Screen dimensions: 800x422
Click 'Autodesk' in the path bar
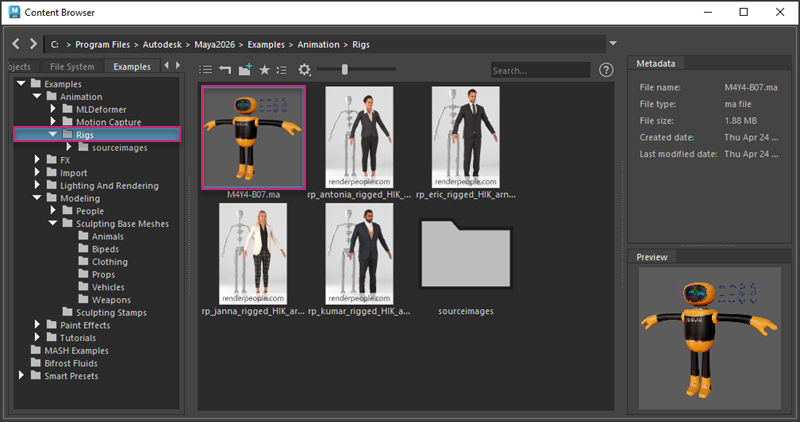click(162, 44)
